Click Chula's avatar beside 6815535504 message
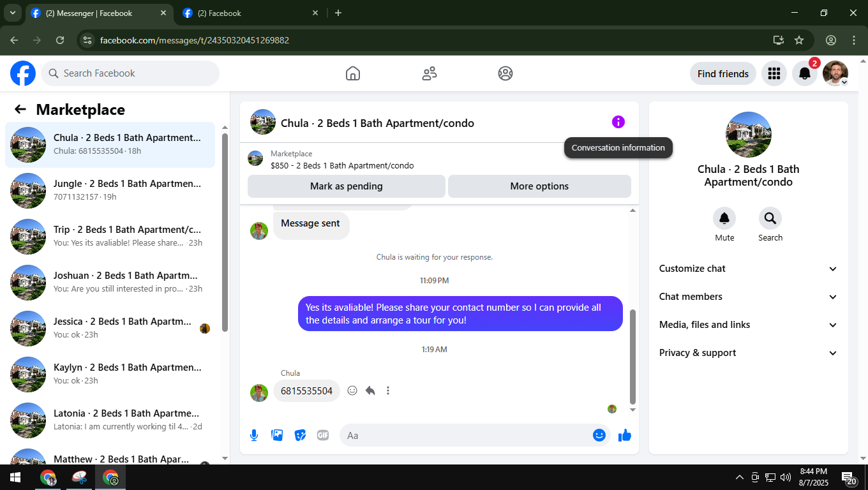The height and width of the screenshot is (490, 868). pos(259,392)
